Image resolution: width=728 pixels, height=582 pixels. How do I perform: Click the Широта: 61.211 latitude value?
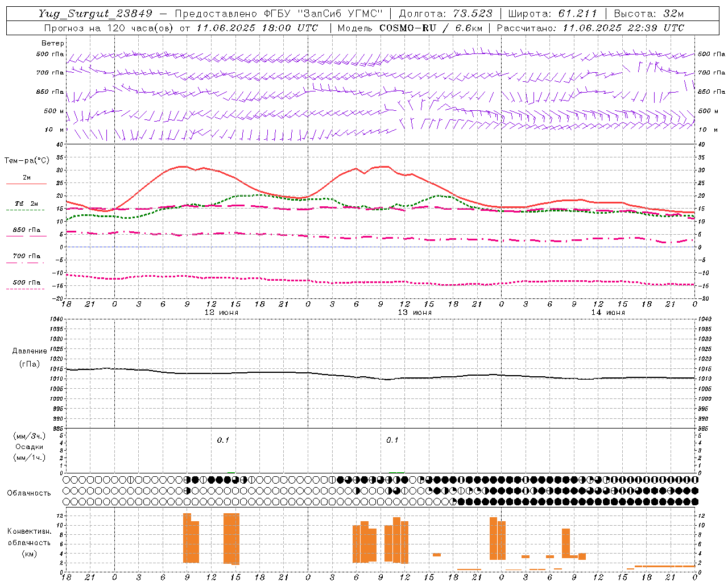pyautogui.click(x=552, y=14)
